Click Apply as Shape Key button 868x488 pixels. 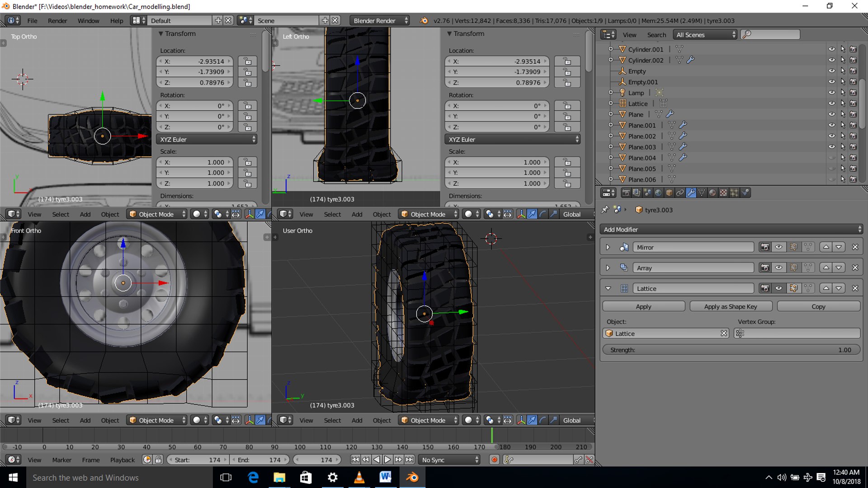(x=731, y=306)
